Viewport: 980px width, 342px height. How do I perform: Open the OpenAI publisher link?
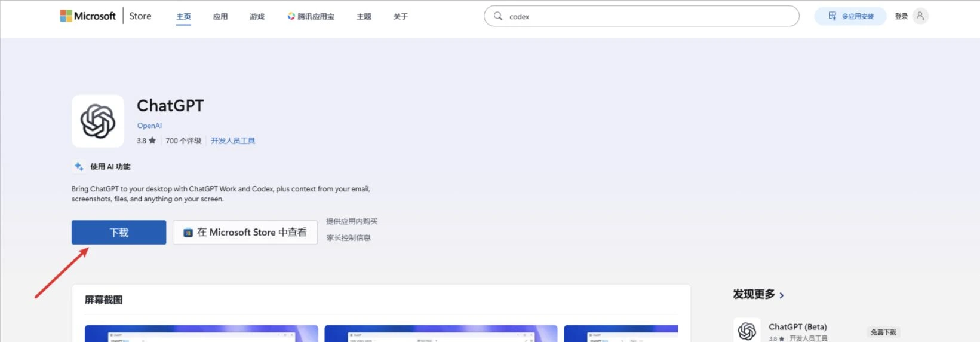click(x=149, y=126)
